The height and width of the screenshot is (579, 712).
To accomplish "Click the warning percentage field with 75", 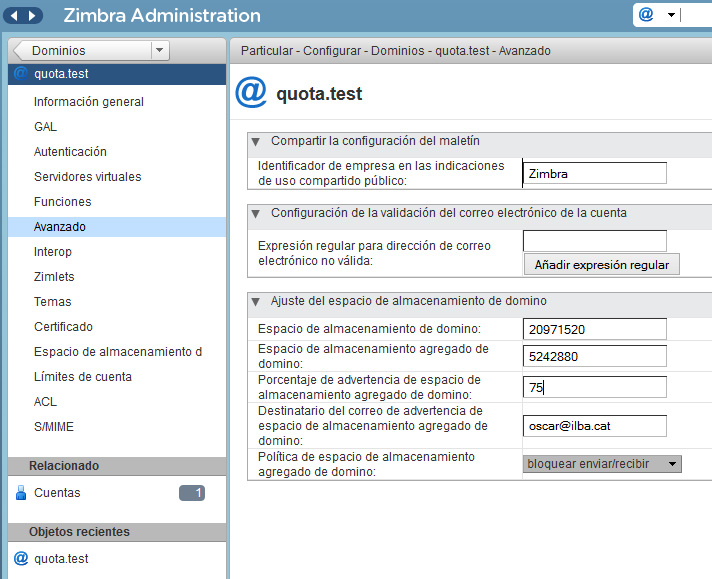I will (x=595, y=387).
